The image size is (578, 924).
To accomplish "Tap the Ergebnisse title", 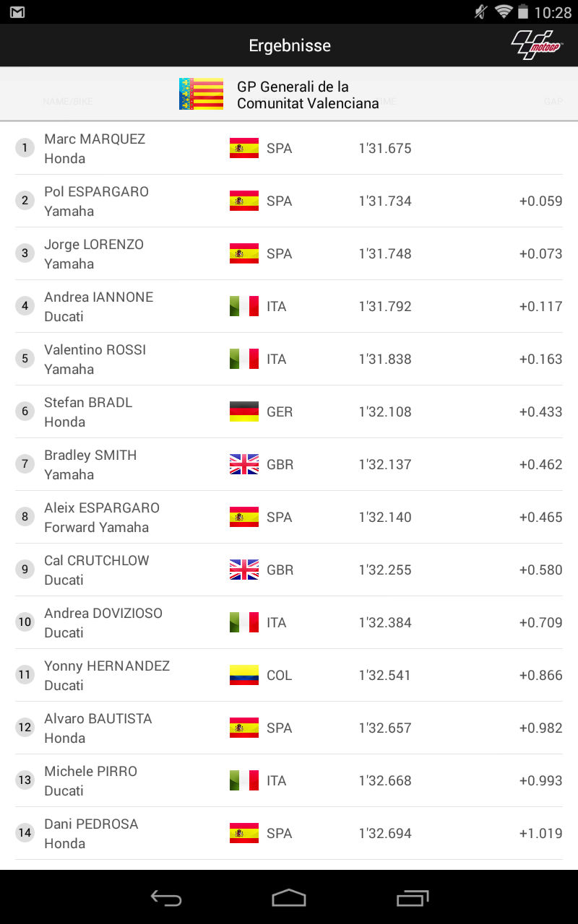I will [x=290, y=45].
